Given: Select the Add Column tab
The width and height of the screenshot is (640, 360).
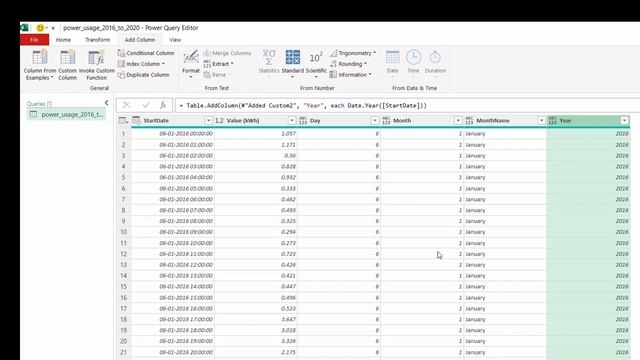Looking at the screenshot, I should pyautogui.click(x=140, y=40).
